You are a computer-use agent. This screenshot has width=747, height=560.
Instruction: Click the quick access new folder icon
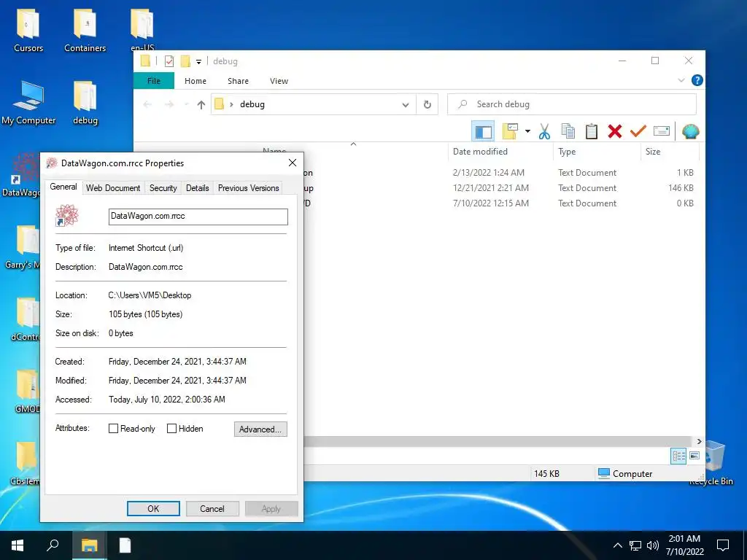click(185, 61)
